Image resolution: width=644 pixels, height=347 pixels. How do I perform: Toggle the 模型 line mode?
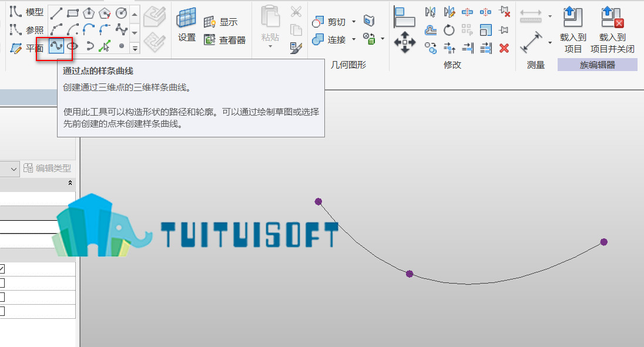tap(26, 12)
